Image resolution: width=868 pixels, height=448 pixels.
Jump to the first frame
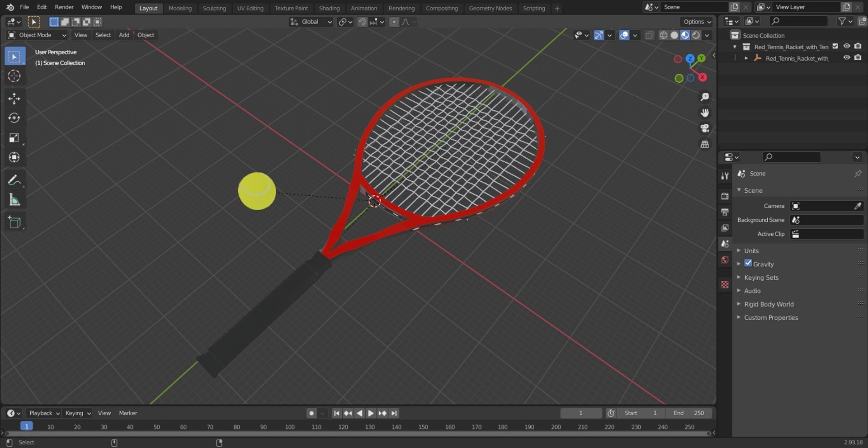pyautogui.click(x=336, y=413)
